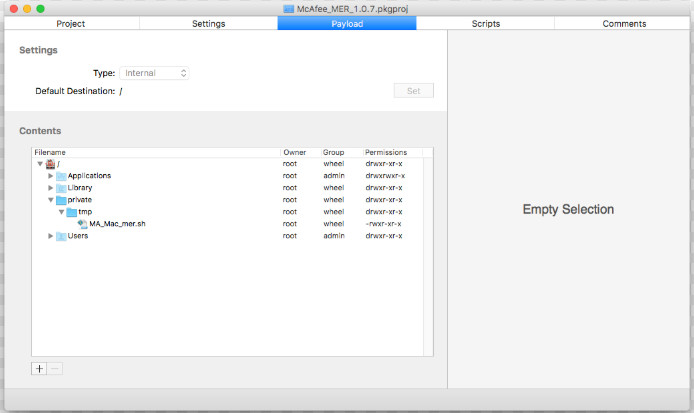This screenshot has width=694, height=413.
Task: Open the Scripts tab
Action: point(486,23)
